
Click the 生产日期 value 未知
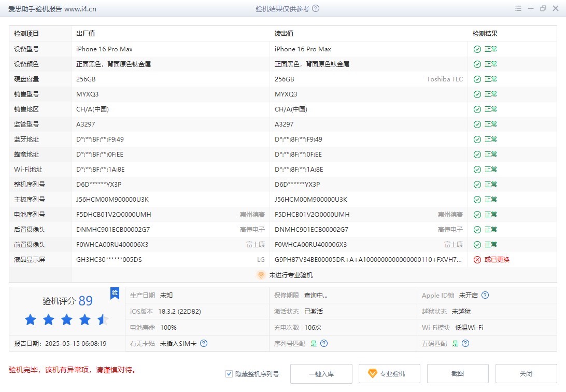166,296
